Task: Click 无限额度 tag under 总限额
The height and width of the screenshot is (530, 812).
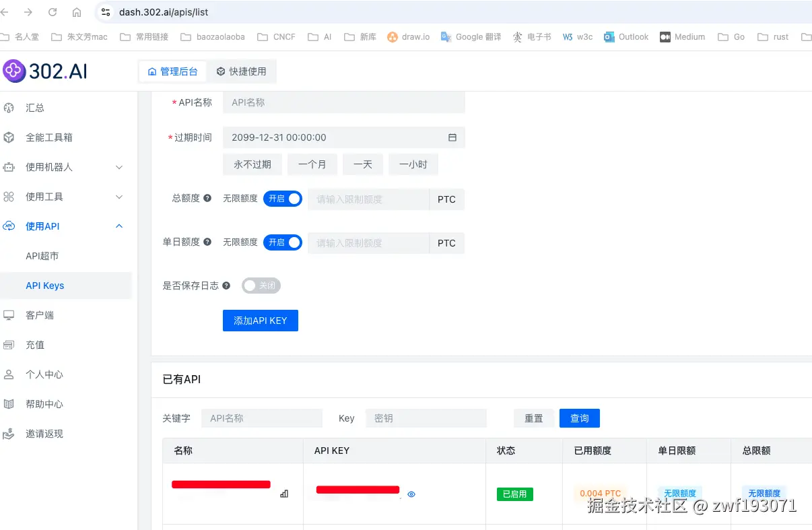Action: pos(764,494)
